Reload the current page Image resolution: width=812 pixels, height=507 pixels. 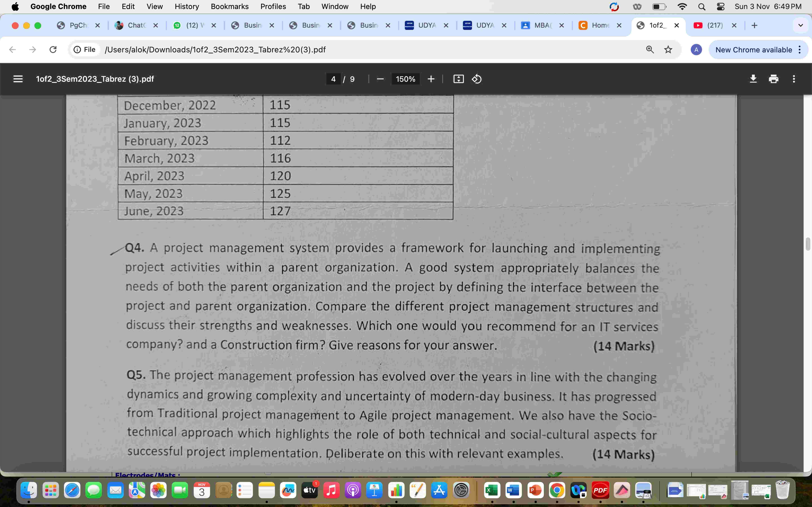(53, 49)
